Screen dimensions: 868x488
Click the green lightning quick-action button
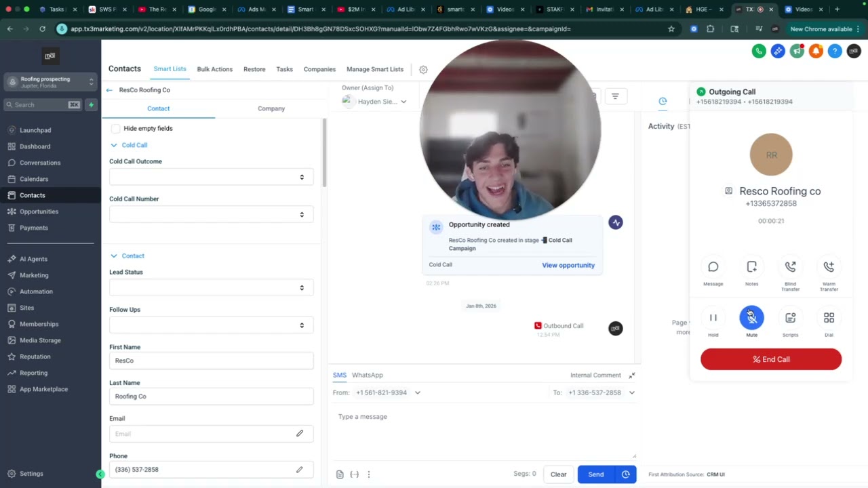coord(91,104)
